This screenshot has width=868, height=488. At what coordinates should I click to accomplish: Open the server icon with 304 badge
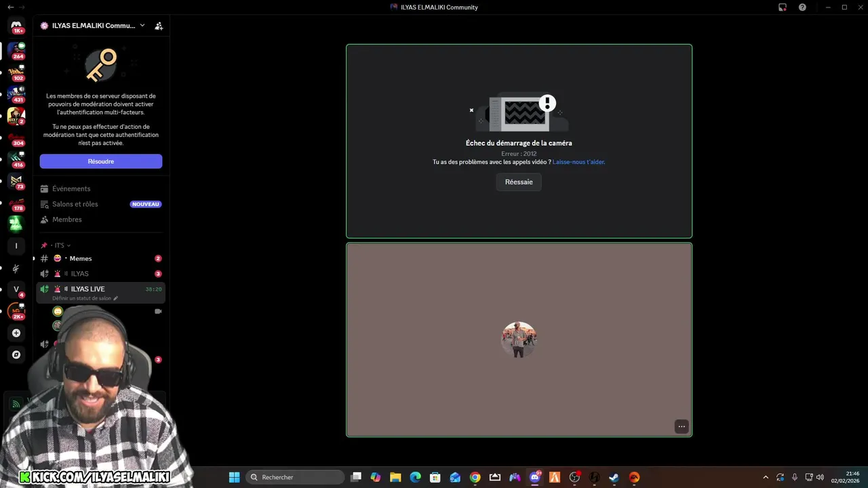tap(16, 138)
